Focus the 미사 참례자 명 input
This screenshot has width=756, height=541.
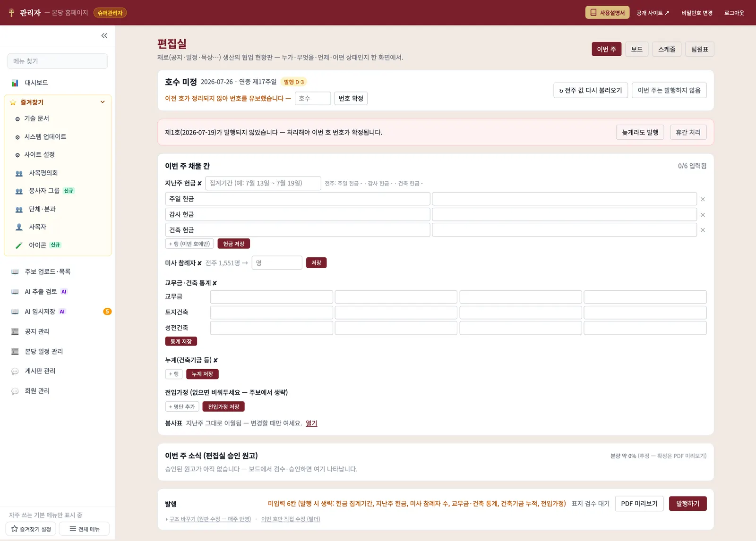pyautogui.click(x=277, y=263)
